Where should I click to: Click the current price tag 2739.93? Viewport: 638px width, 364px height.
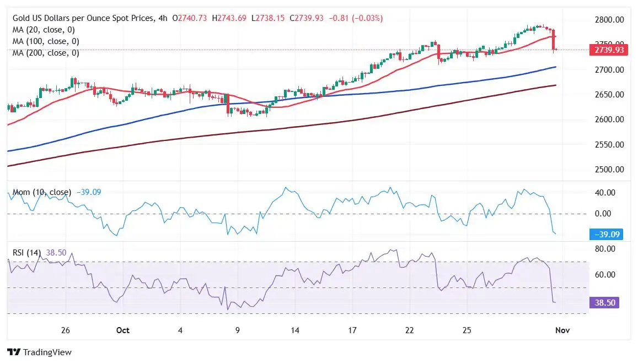(x=609, y=50)
